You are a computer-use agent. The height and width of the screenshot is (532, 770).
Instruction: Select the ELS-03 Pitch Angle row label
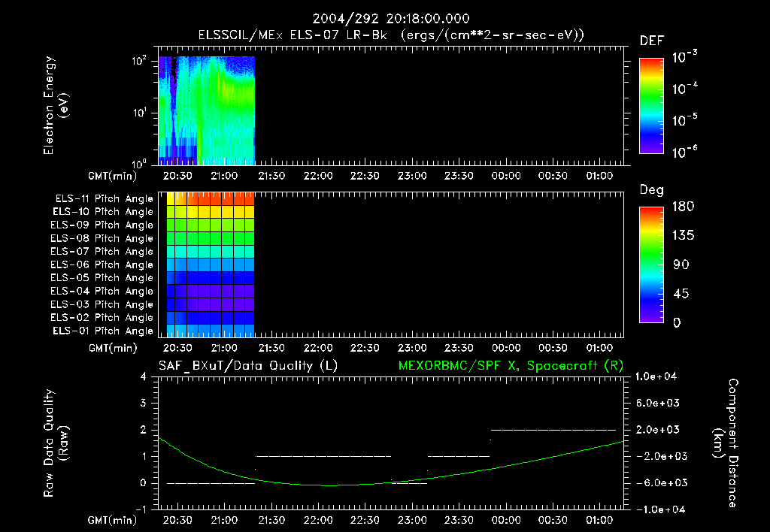(x=102, y=304)
